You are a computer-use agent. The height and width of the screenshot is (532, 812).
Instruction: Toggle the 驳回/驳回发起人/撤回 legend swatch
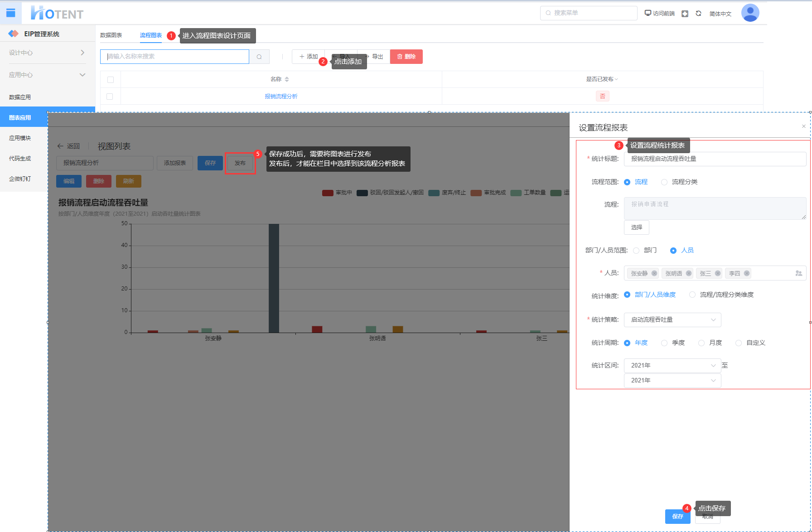362,193
